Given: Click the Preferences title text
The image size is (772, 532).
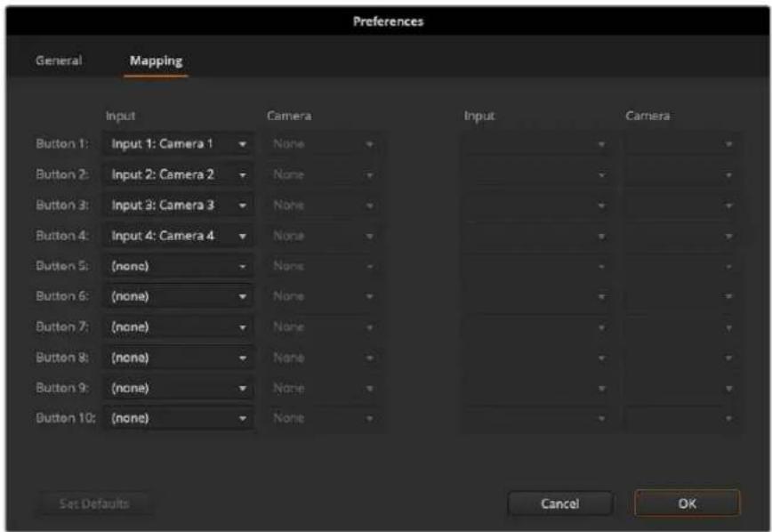Looking at the screenshot, I should coord(388,21).
